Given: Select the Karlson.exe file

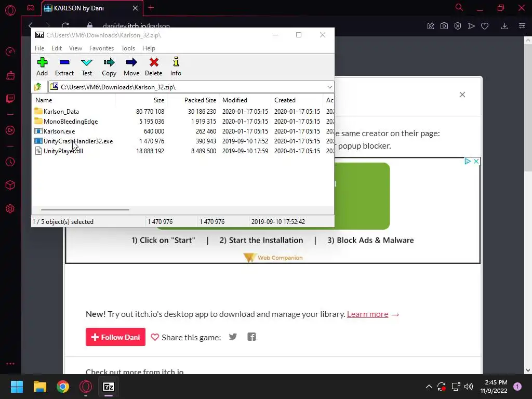Looking at the screenshot, I should pos(59,131).
